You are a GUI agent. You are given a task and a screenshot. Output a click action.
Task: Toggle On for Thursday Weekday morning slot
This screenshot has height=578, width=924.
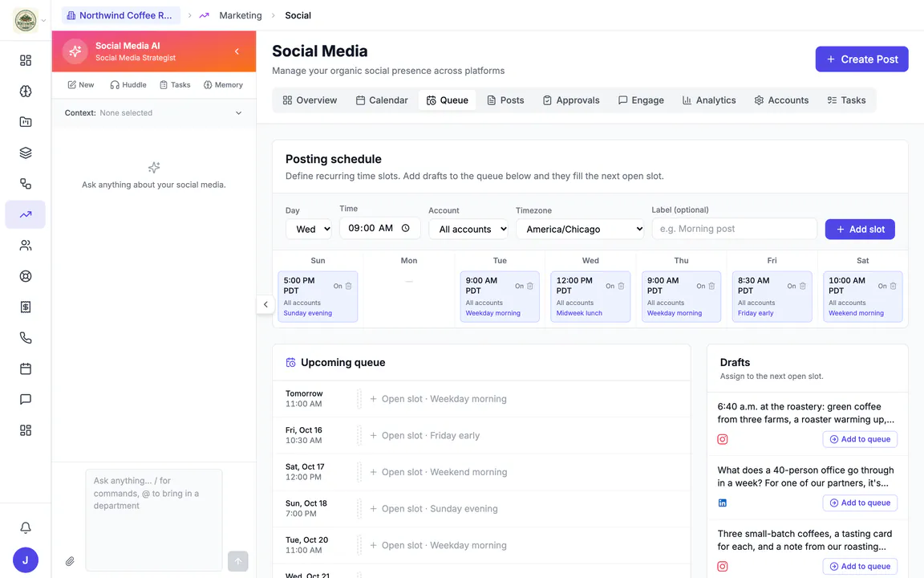pyautogui.click(x=701, y=286)
